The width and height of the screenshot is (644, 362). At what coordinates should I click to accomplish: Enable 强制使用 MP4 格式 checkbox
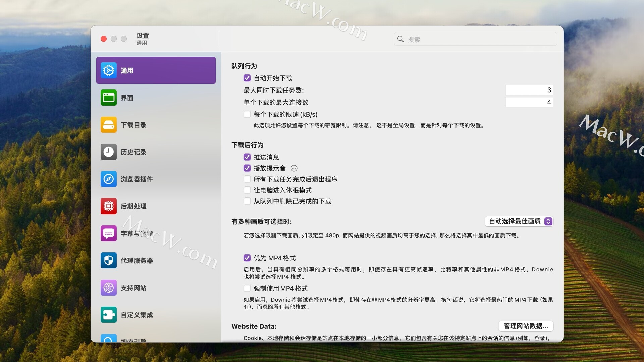click(247, 288)
